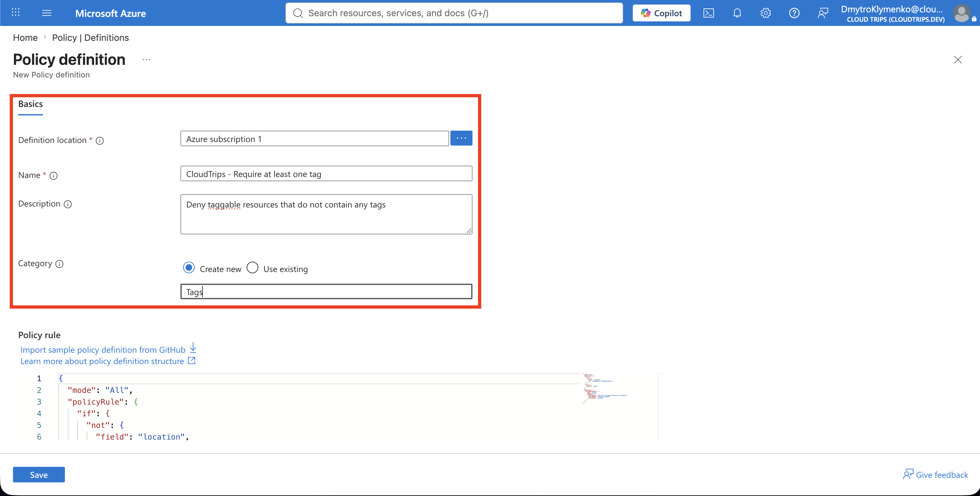The width and height of the screenshot is (980, 496).
Task: Open Learn more about policy definition structure
Action: 102,361
